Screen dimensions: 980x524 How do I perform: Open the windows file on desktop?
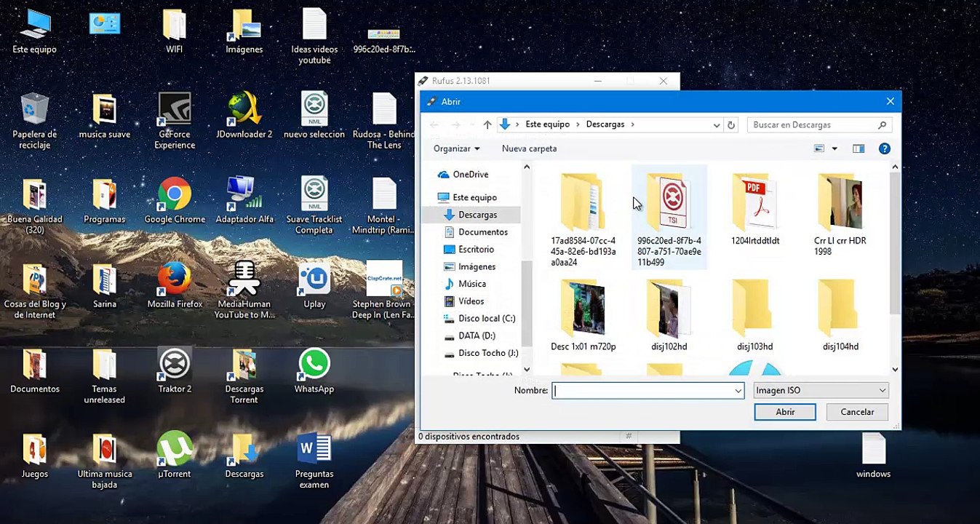873,455
